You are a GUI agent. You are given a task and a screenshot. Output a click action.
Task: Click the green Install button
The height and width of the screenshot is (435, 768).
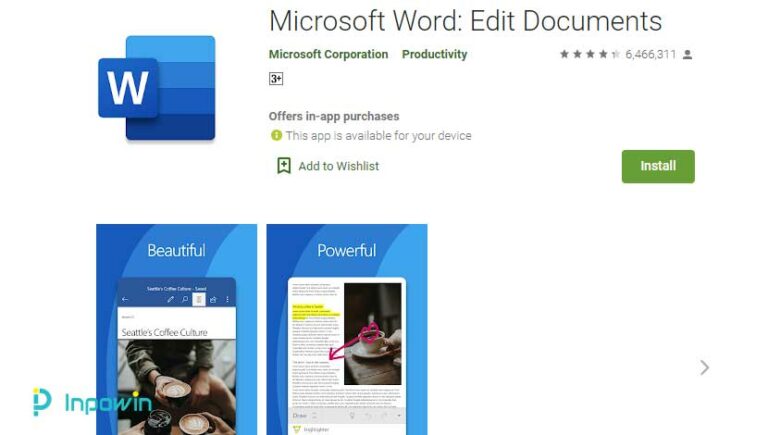point(658,167)
